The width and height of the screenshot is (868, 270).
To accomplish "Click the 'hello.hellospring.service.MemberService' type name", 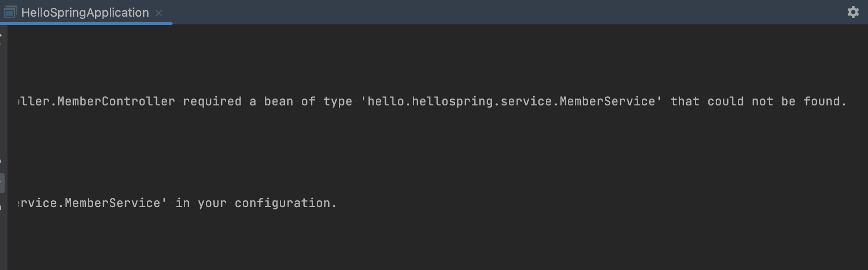I will [511, 101].
